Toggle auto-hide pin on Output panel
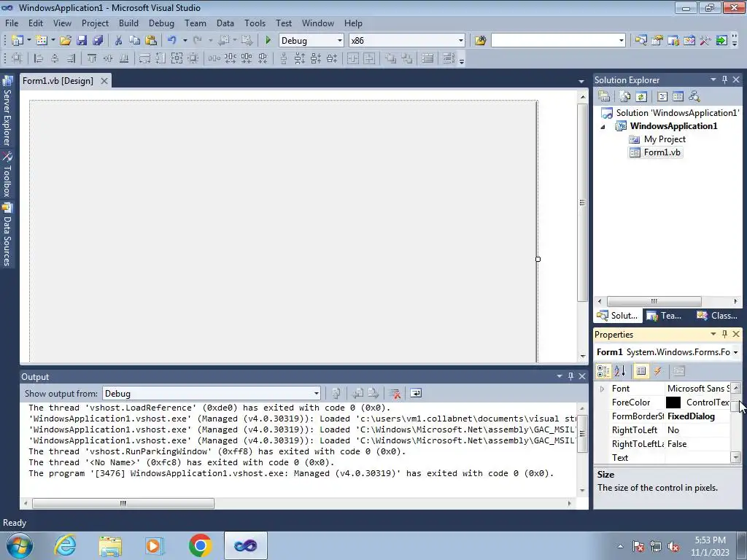This screenshot has height=560, width=747. coord(570,376)
